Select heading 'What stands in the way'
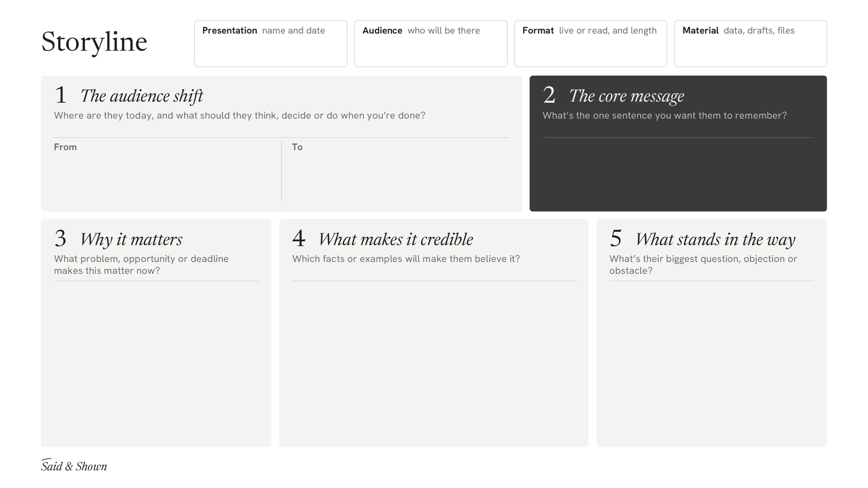 point(715,240)
